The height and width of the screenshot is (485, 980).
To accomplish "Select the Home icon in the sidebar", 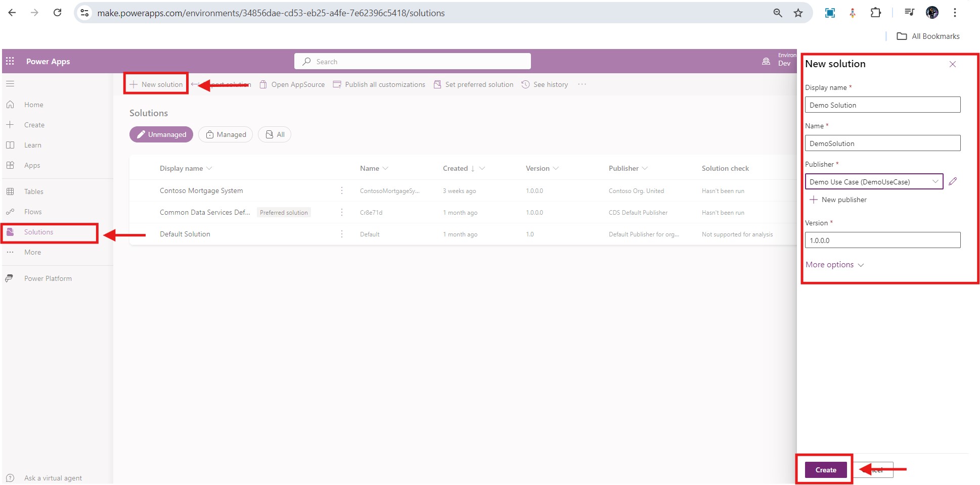I will pos(11,104).
